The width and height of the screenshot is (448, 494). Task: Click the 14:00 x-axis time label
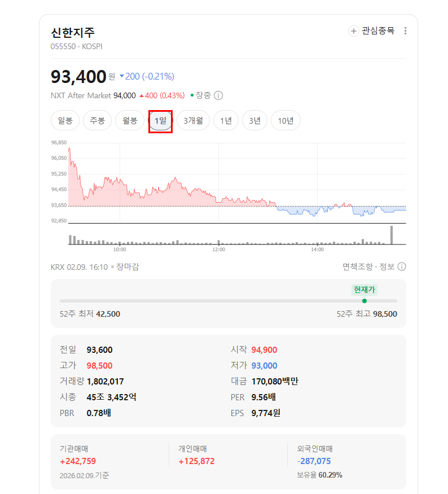pos(317,250)
